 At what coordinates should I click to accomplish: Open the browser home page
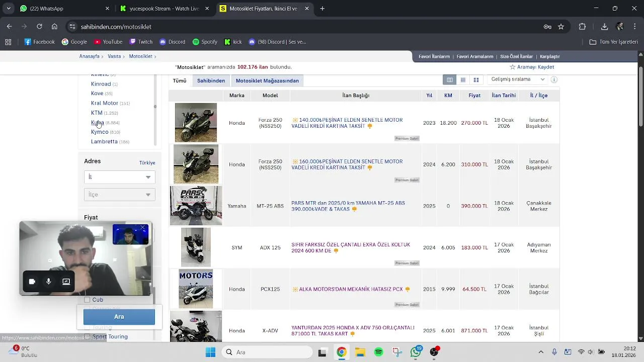(54, 27)
